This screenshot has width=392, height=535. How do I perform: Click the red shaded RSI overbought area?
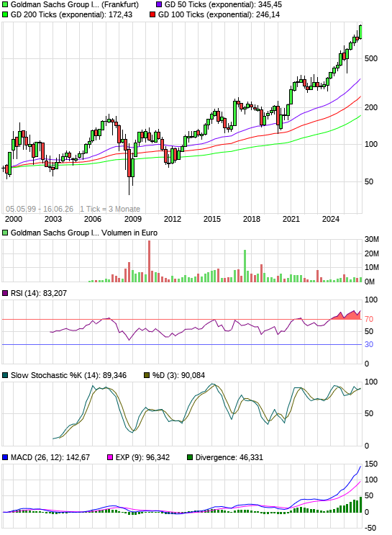click(346, 316)
